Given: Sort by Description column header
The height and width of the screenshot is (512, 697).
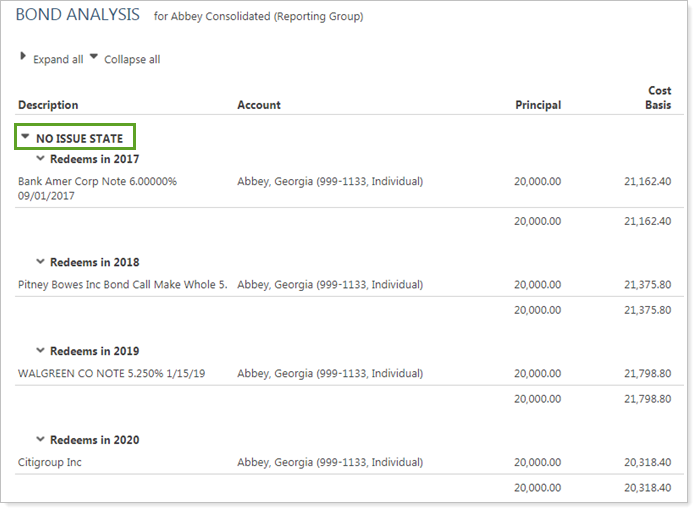Looking at the screenshot, I should 48,105.
